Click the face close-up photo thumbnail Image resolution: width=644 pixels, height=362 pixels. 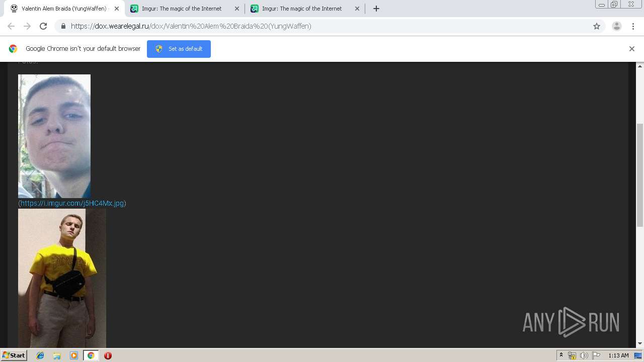click(x=54, y=136)
